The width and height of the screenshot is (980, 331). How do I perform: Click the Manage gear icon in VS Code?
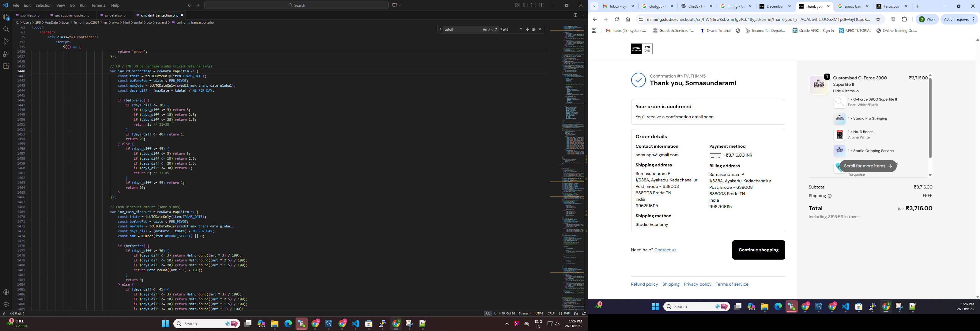(6, 304)
